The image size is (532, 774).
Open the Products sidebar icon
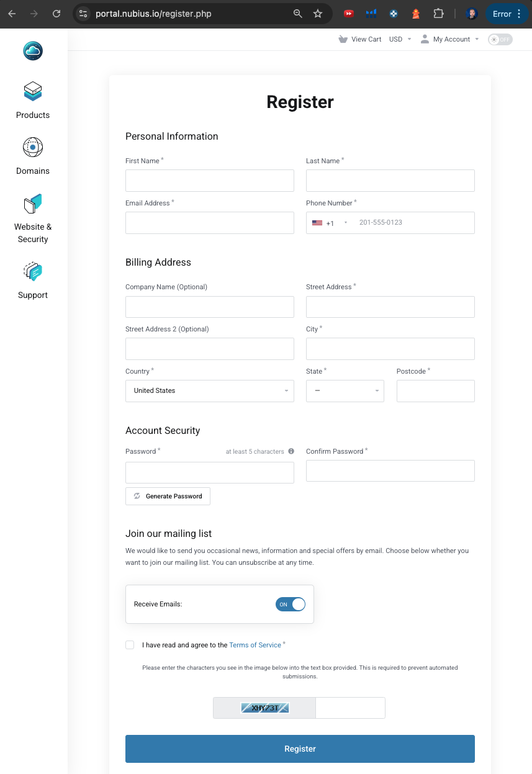[x=33, y=92]
